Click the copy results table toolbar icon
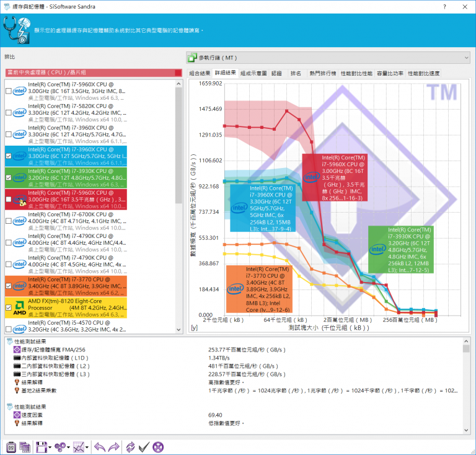 [x=25, y=447]
